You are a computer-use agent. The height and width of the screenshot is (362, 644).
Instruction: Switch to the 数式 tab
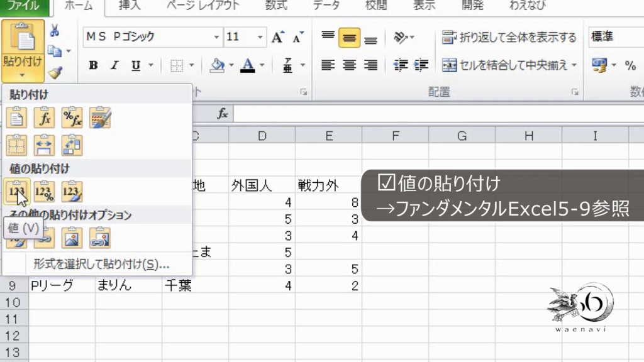(x=275, y=5)
